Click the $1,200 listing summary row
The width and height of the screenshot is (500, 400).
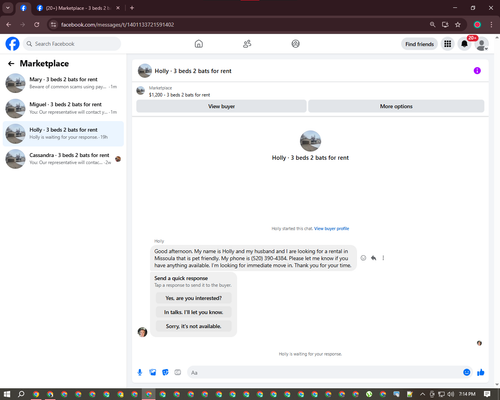[310, 91]
